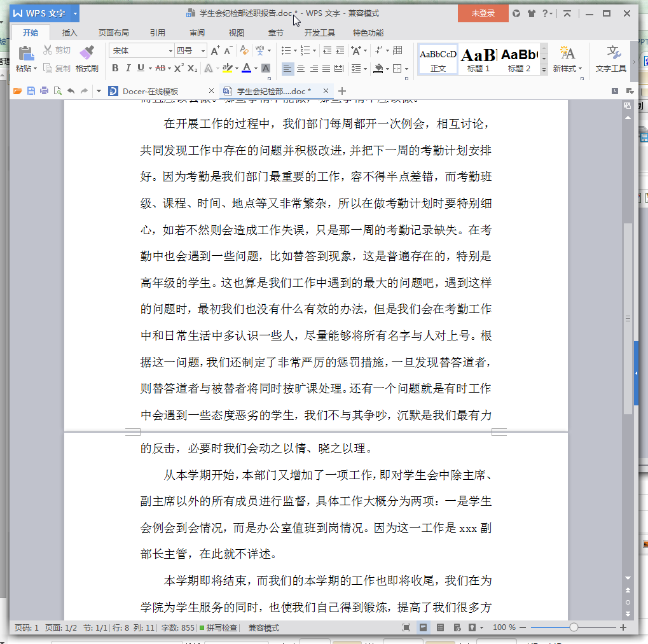Decrease font size with A- icon

click(228, 50)
